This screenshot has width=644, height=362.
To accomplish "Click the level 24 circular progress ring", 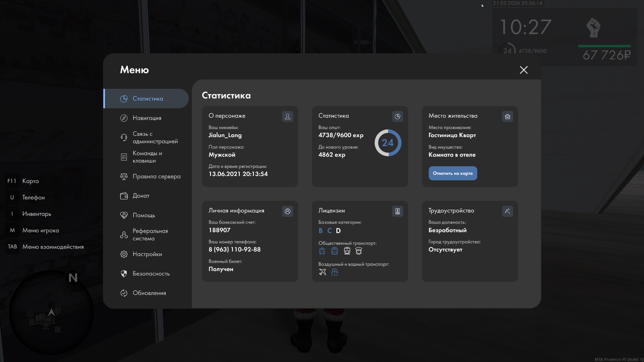I will (388, 143).
